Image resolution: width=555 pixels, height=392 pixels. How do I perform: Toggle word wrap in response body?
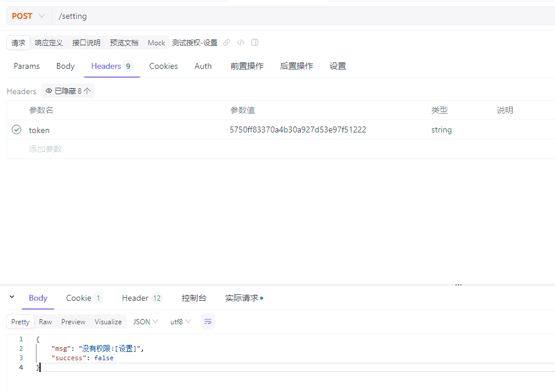coord(208,321)
